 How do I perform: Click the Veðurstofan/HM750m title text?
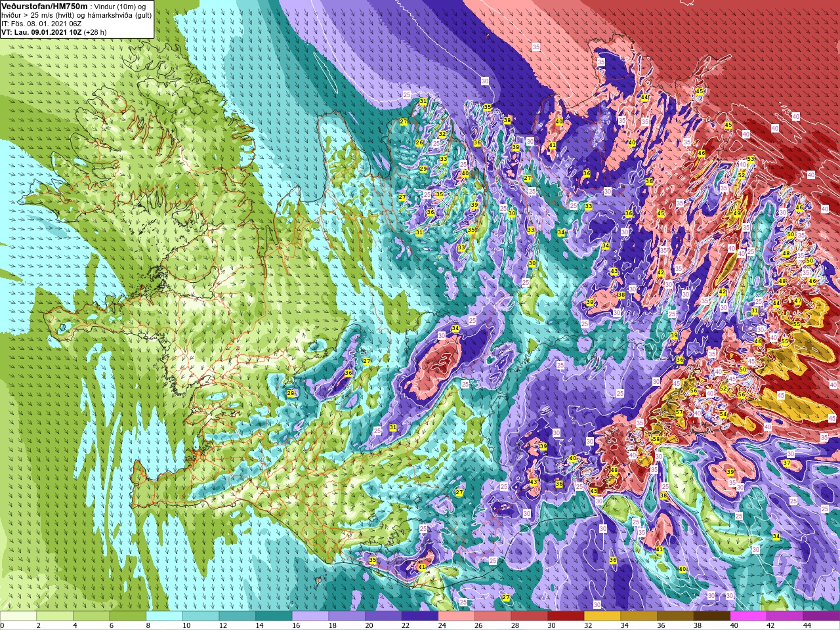[x=45, y=6]
